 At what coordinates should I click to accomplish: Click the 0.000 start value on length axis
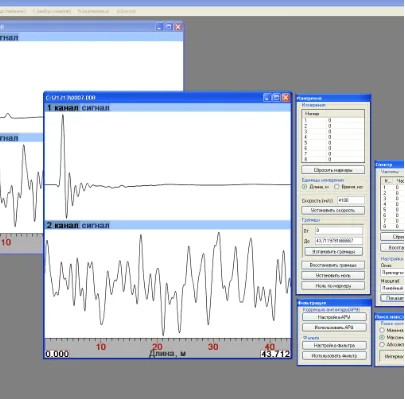point(57,354)
